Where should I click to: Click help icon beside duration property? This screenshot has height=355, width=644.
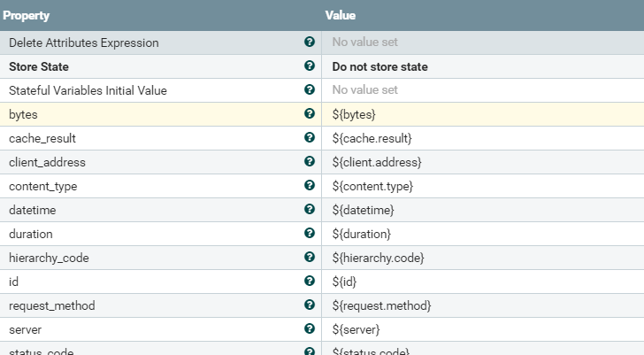coord(310,233)
